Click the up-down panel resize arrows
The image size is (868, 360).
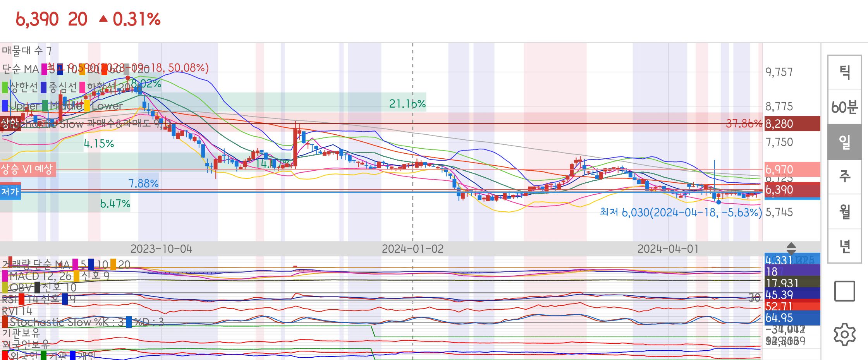tap(791, 248)
